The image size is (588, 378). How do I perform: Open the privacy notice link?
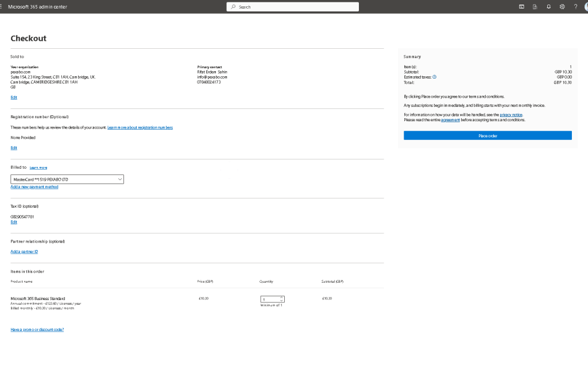click(510, 115)
